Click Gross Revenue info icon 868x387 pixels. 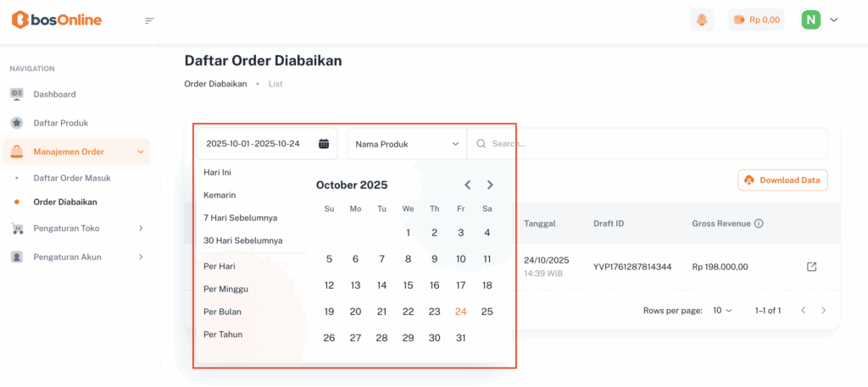[759, 224]
